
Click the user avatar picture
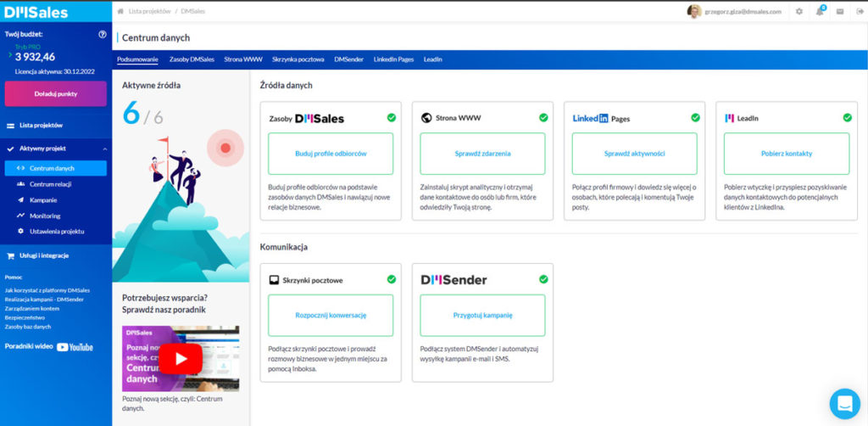coord(694,11)
